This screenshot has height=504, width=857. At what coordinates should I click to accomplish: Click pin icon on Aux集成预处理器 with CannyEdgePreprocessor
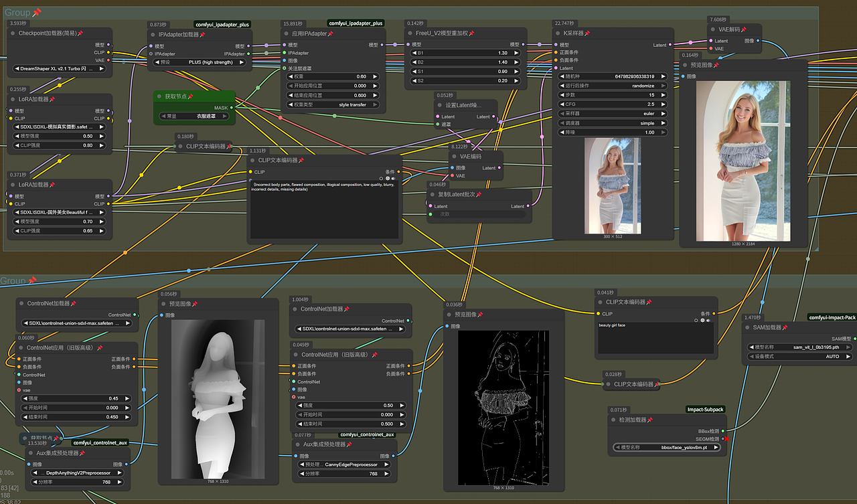348,444
